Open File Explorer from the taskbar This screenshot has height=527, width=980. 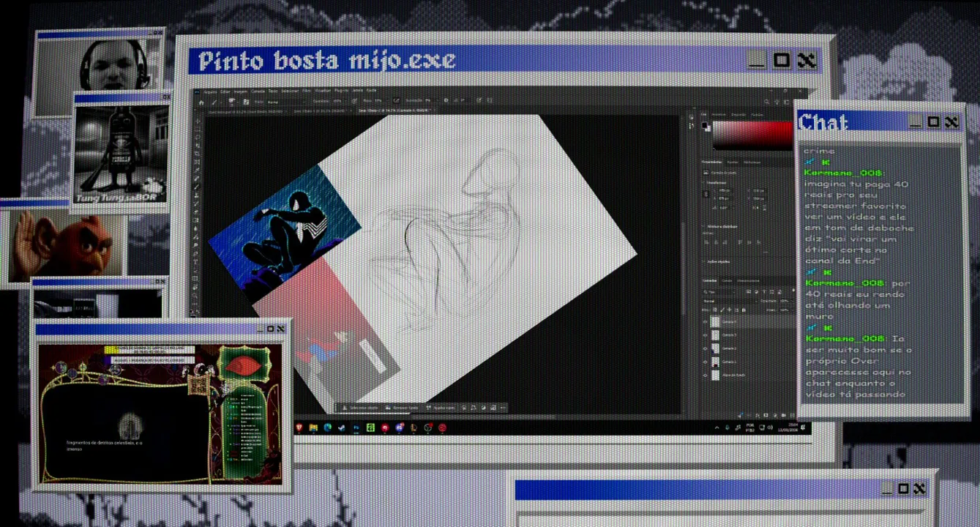pyautogui.click(x=313, y=427)
